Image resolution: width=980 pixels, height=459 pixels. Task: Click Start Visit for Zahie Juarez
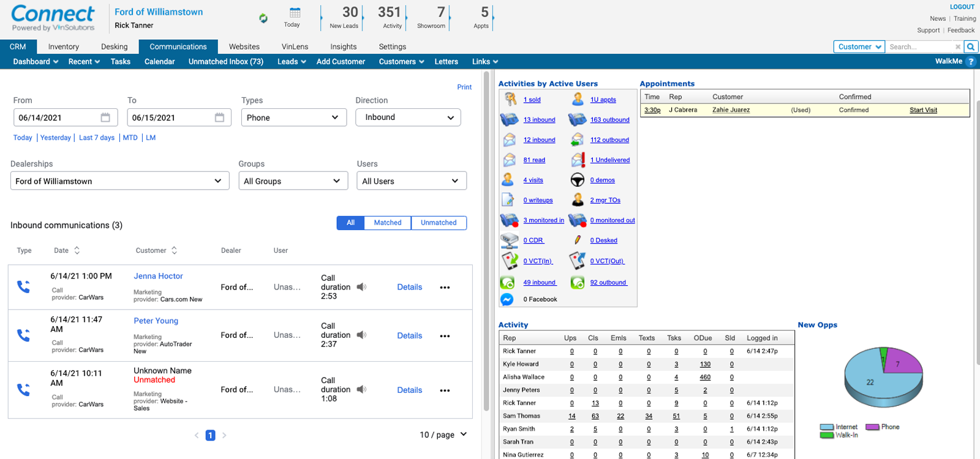(923, 110)
